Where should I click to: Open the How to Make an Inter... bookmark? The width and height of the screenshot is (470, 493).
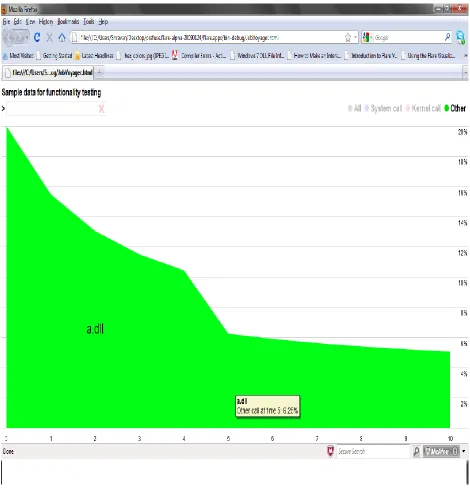click(x=314, y=56)
